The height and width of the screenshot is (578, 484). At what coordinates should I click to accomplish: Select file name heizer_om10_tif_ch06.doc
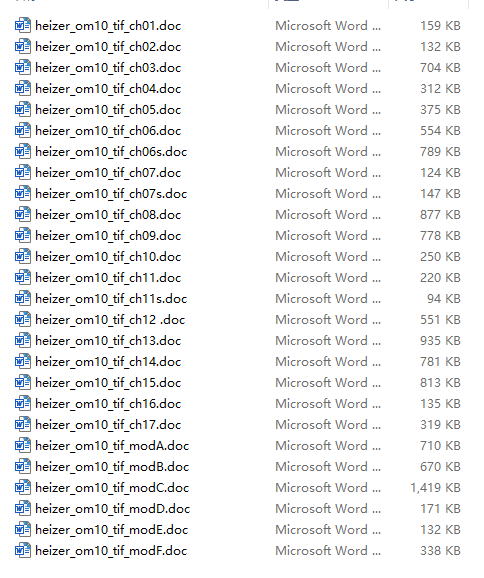pyautogui.click(x=108, y=131)
